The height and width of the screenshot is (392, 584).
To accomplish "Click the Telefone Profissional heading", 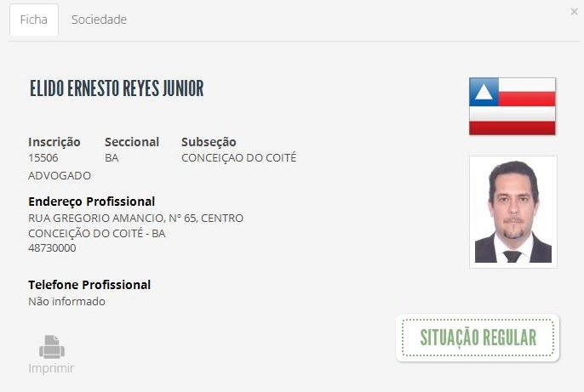I will pos(89,285).
